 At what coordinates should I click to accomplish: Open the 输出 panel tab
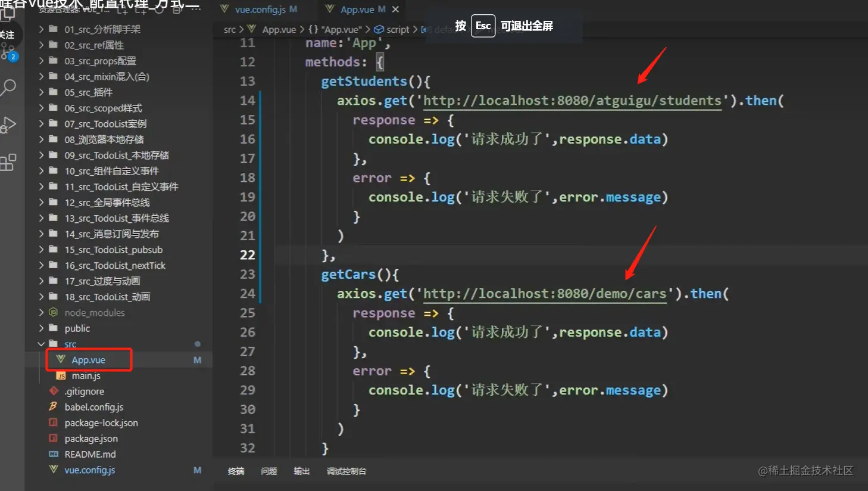click(x=302, y=471)
